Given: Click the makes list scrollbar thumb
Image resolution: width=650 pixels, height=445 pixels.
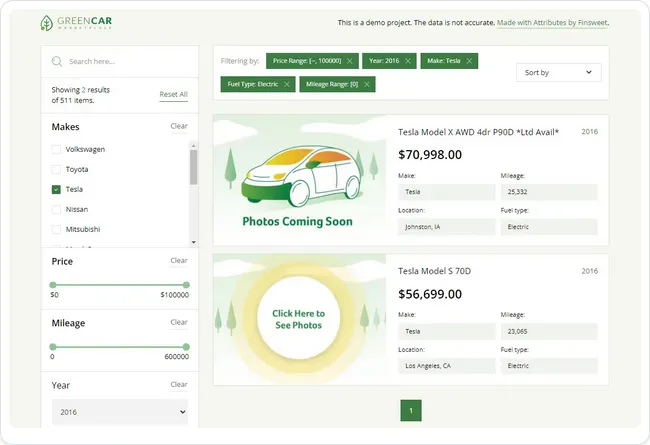Looking at the screenshot, I should point(193,167).
